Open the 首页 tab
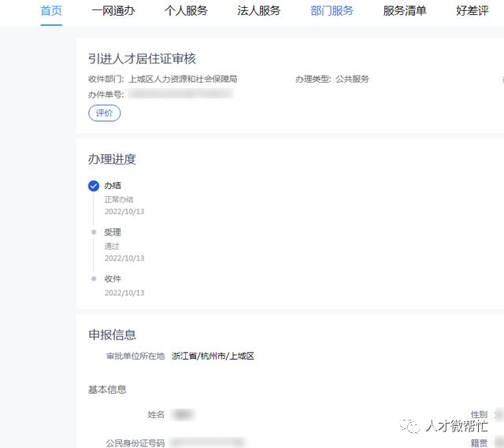The image size is (504, 448). [51, 11]
